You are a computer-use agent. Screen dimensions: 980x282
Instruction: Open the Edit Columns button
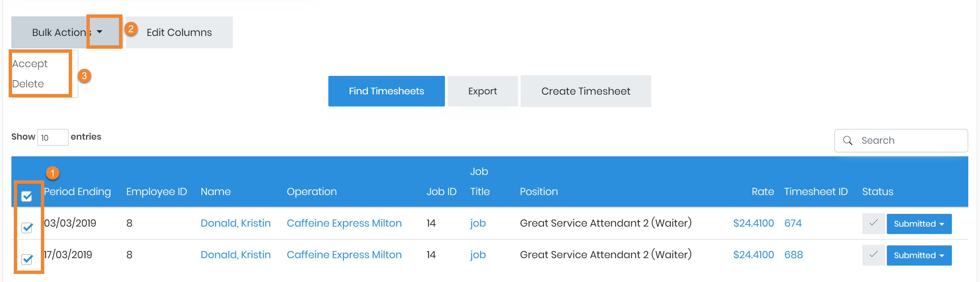coord(179,32)
